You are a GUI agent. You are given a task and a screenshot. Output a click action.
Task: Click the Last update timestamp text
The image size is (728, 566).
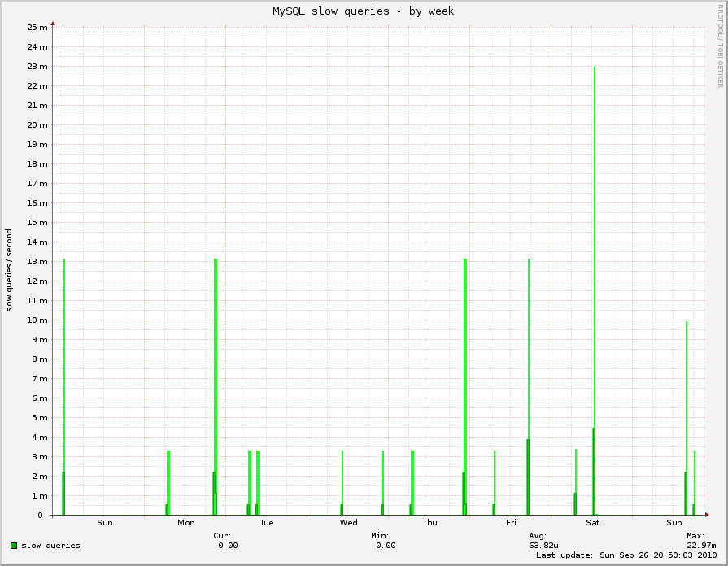pos(626,555)
